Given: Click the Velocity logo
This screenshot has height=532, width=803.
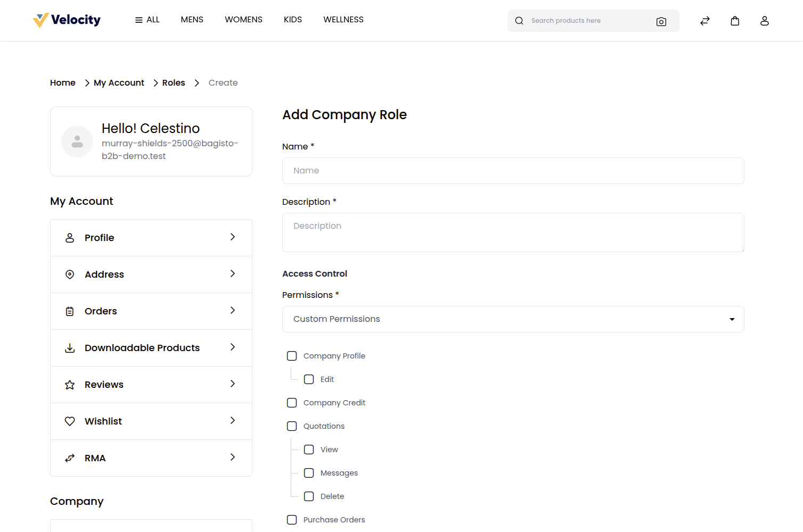Looking at the screenshot, I should pos(67,20).
